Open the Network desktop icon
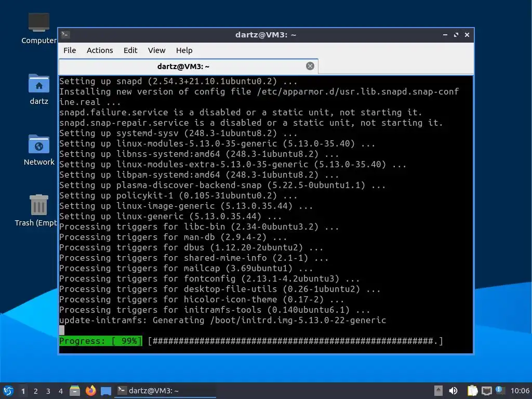 (38, 150)
